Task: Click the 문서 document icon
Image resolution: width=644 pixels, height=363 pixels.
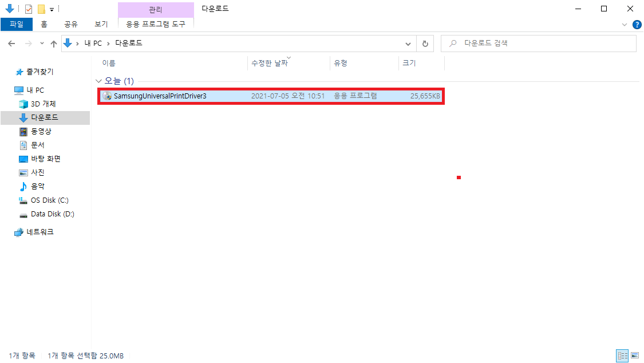Action: (x=23, y=145)
